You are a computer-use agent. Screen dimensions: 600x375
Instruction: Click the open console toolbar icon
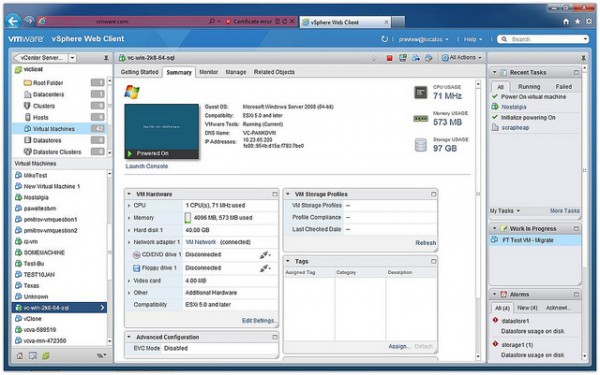click(x=403, y=58)
